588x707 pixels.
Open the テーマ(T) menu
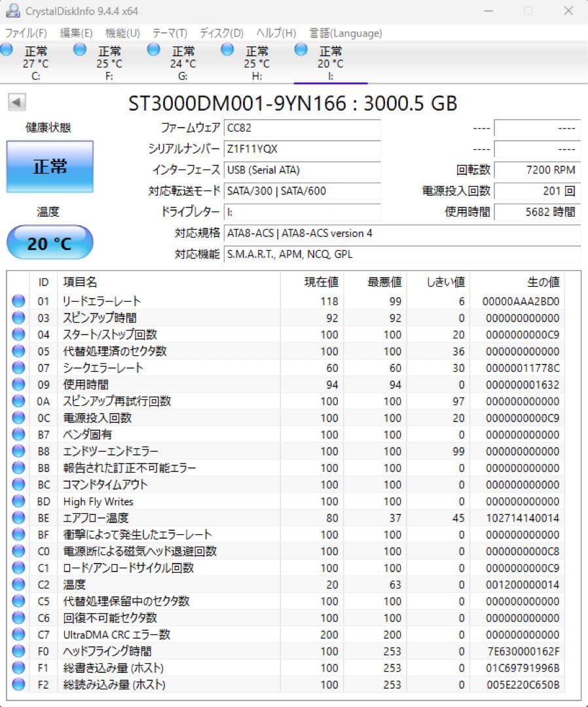tap(170, 33)
